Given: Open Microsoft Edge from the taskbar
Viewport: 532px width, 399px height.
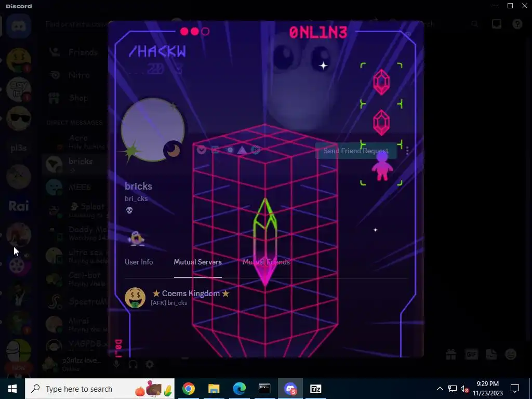Looking at the screenshot, I should click(x=239, y=389).
